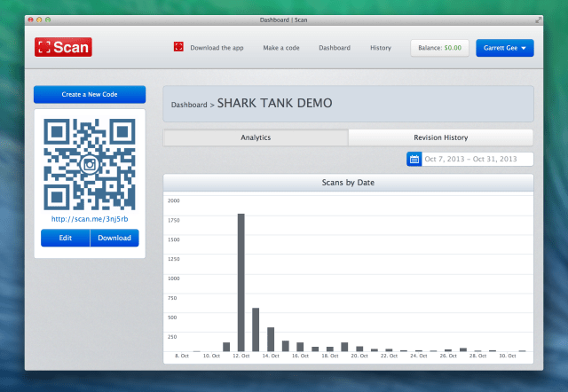The image size is (568, 392).
Task: Click the Download button under QR code
Action: [114, 238]
